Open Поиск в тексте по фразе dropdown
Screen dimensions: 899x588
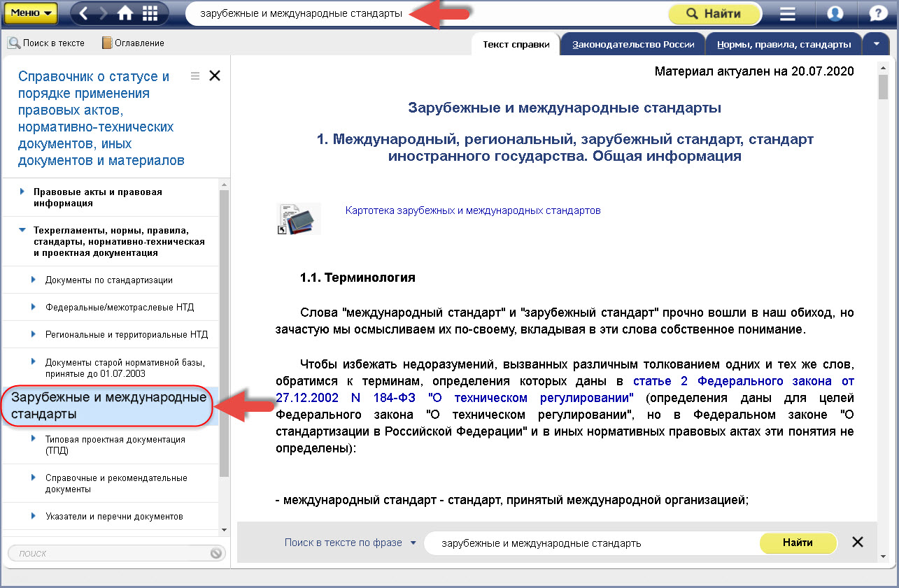point(351,543)
